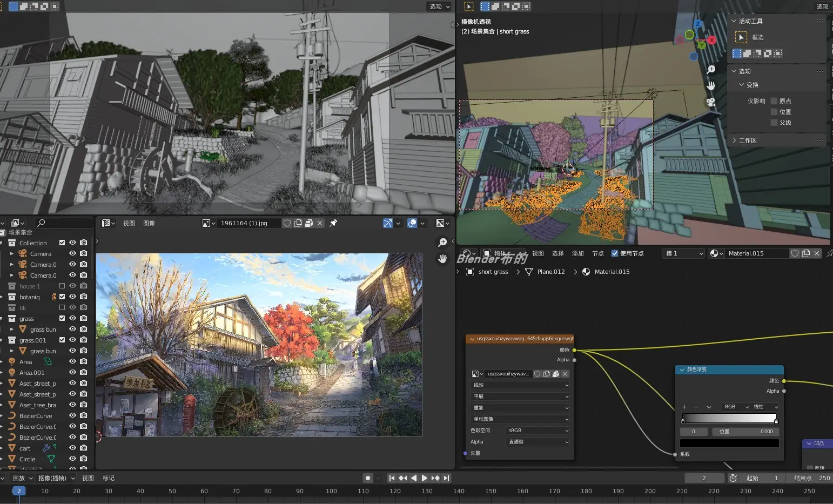Remove a color stop with the minus button
The image size is (833, 504).
pos(695,407)
